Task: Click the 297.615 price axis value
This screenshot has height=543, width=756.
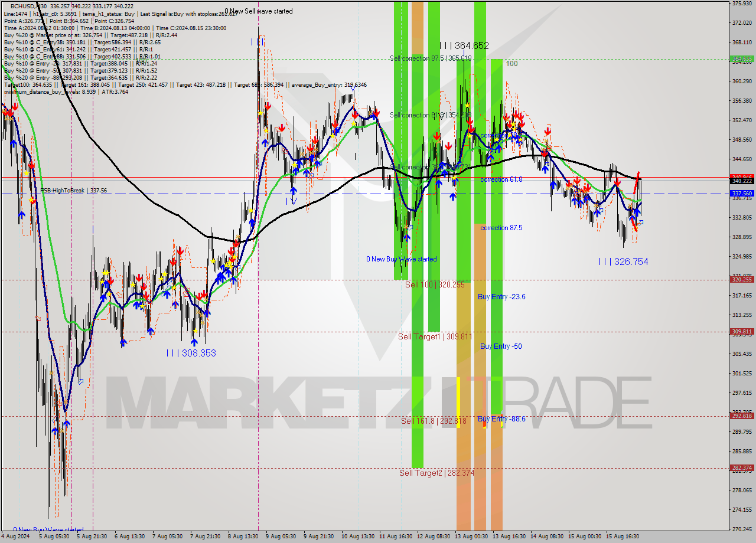Action: 742,393
